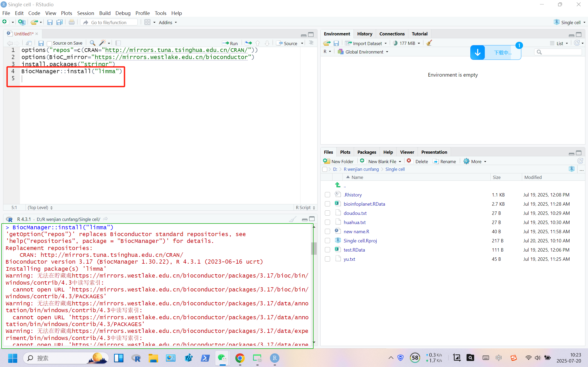Expand the More options dropdown in Files
Image resolution: width=588 pixels, height=367 pixels.
475,162
